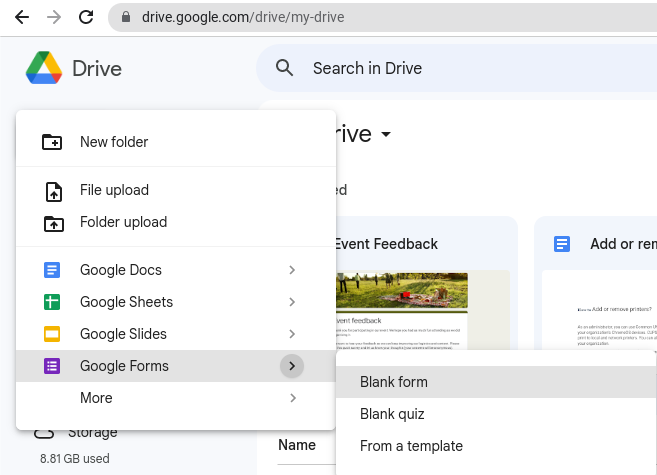This screenshot has width=657, height=475.
Task: Expand the Google Sheets submenu arrow
Action: click(x=292, y=302)
